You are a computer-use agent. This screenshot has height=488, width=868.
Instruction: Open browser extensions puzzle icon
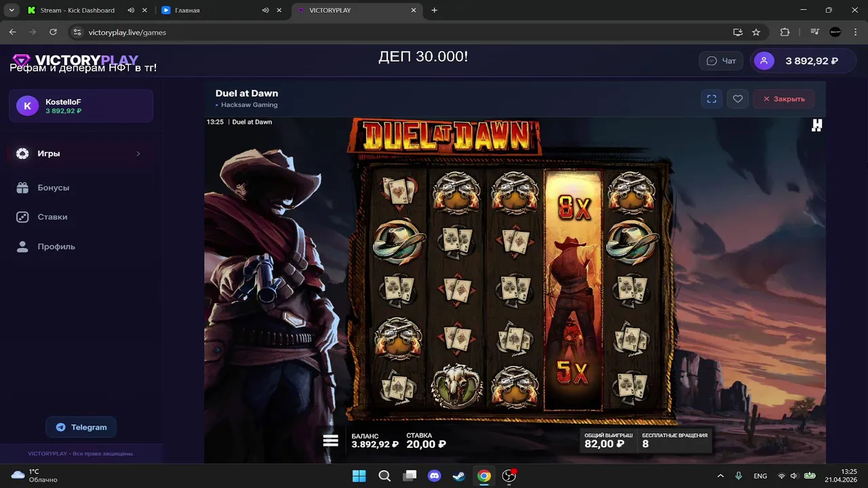(x=785, y=32)
